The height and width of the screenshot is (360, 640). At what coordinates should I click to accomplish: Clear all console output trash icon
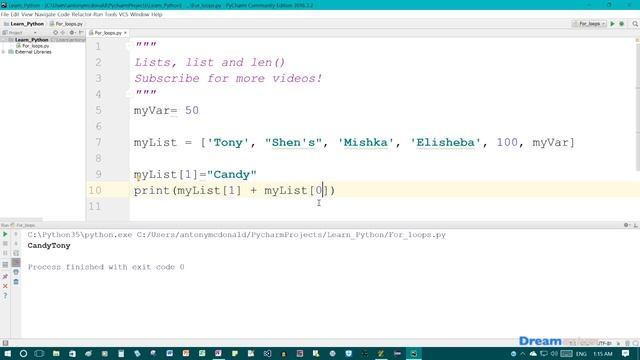pyautogui.click(x=16, y=282)
